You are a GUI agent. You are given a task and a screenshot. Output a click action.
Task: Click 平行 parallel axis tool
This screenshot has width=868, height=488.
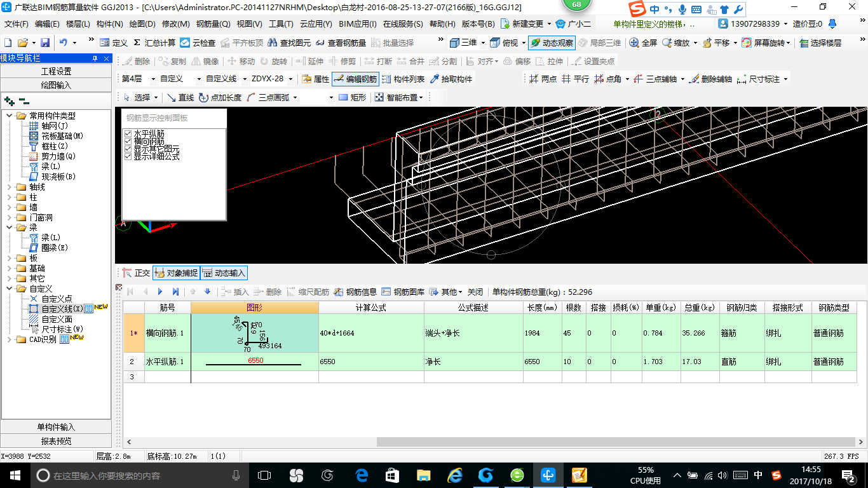575,79
